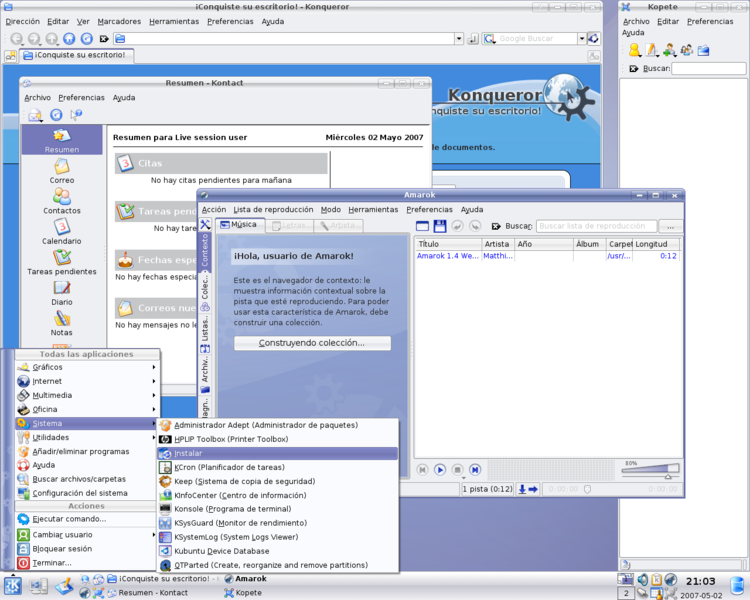The width and height of the screenshot is (750, 600).
Task: Click the Buscar lista de reproducción field
Action: click(596, 227)
